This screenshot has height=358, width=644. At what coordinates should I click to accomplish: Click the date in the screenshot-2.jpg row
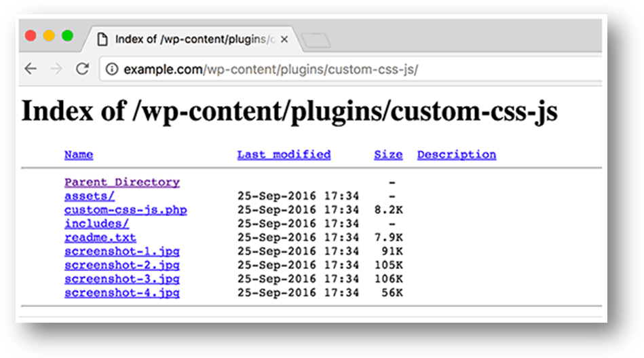coord(298,265)
